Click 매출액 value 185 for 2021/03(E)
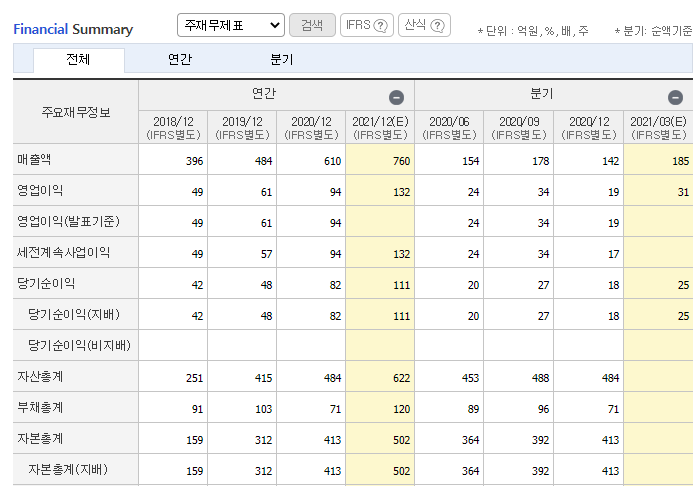 click(680, 161)
